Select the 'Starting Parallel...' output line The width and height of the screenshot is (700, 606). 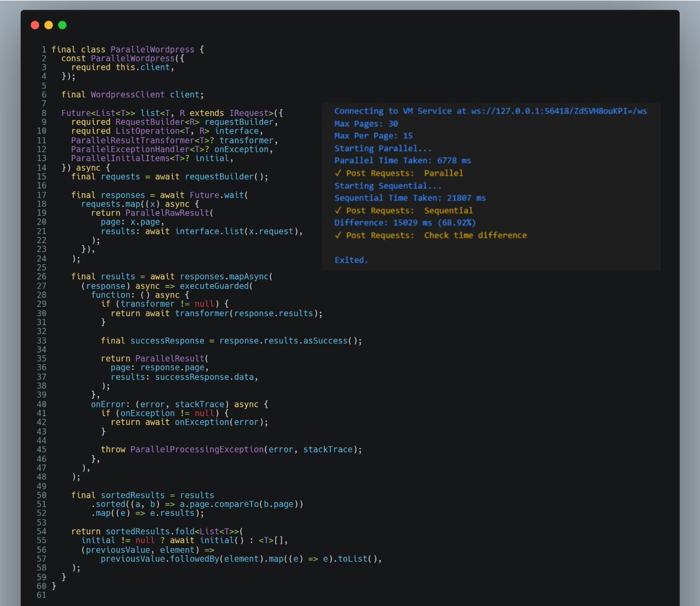click(383, 148)
